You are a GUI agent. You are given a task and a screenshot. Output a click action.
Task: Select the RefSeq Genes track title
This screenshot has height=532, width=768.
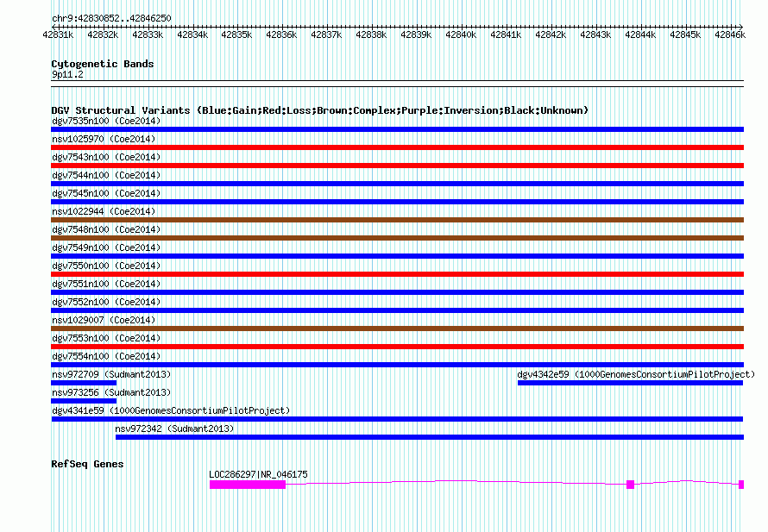pyautogui.click(x=87, y=464)
